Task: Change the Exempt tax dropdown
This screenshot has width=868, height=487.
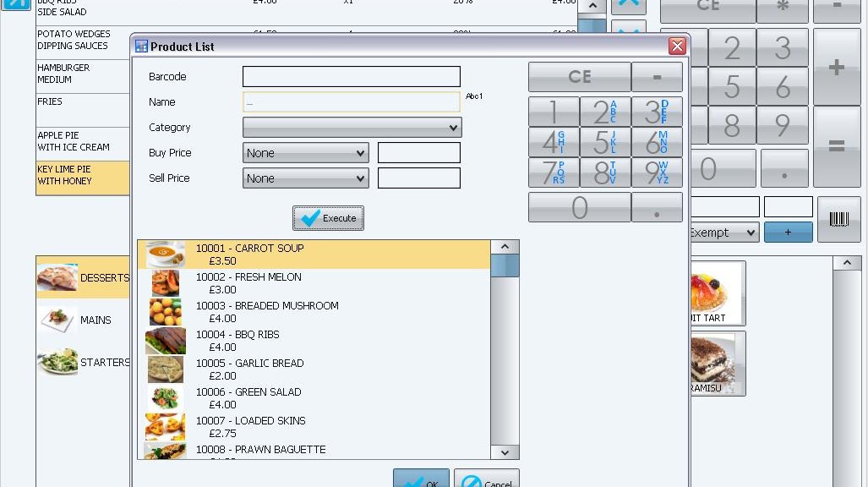Action: click(724, 232)
